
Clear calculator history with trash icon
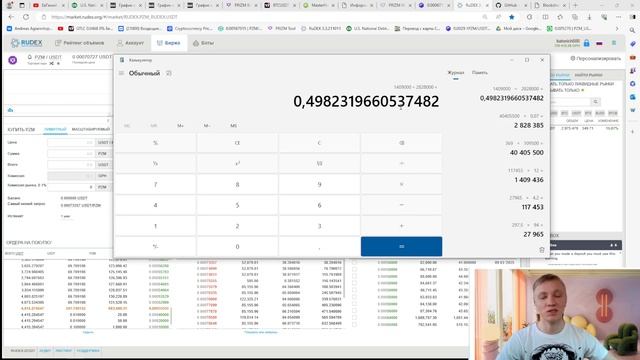pos(542,250)
